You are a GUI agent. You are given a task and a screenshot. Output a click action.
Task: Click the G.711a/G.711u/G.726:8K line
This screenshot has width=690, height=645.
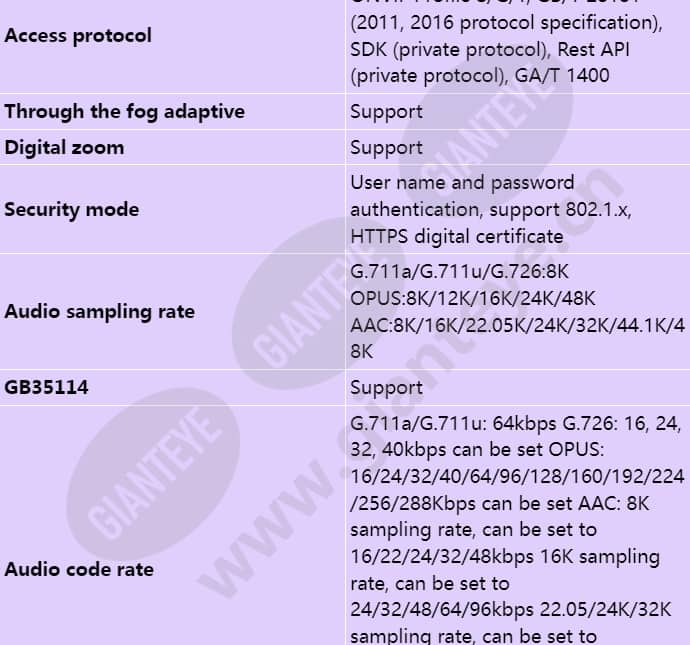(x=459, y=272)
